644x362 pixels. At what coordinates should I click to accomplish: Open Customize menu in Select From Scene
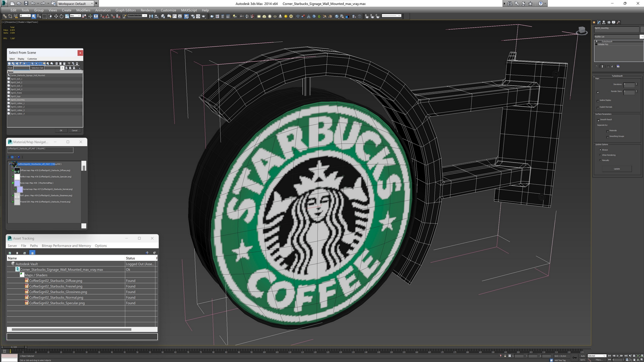(32, 59)
